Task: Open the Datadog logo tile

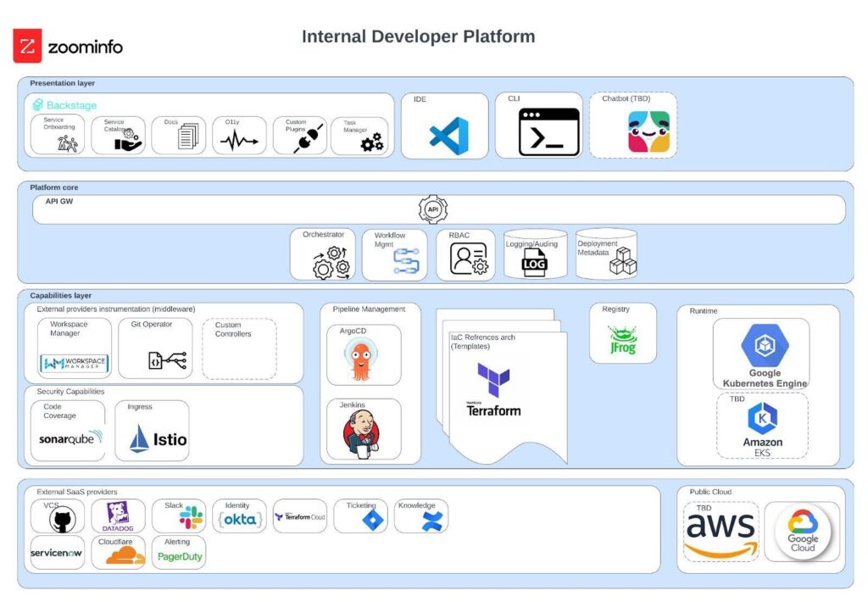Action: [118, 516]
